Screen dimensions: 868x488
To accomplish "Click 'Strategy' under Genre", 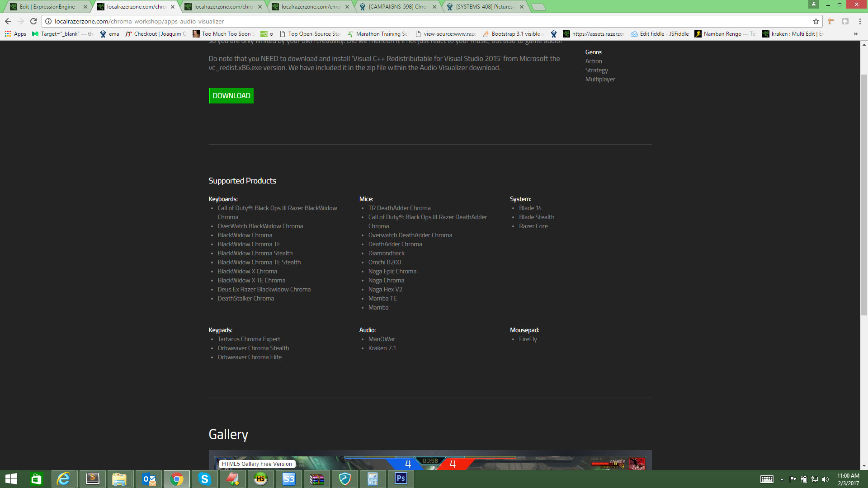I will pos(596,70).
